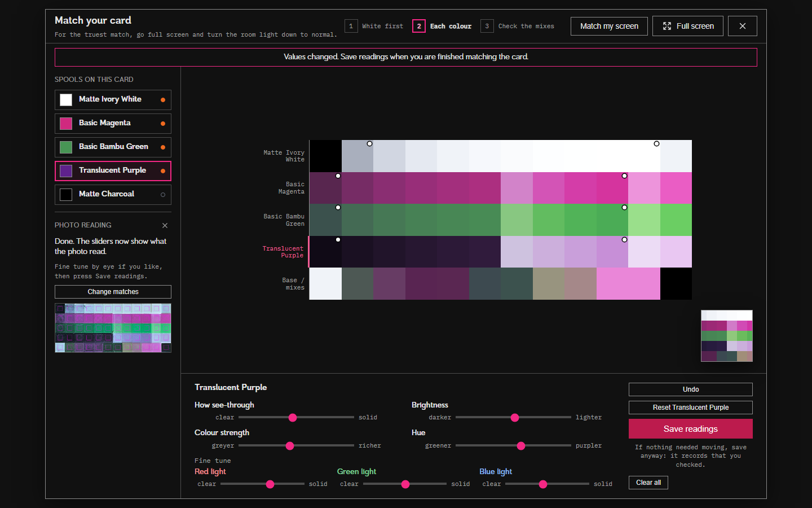812x508 pixels.
Task: Click Reset Translucent Purple
Action: tap(691, 408)
